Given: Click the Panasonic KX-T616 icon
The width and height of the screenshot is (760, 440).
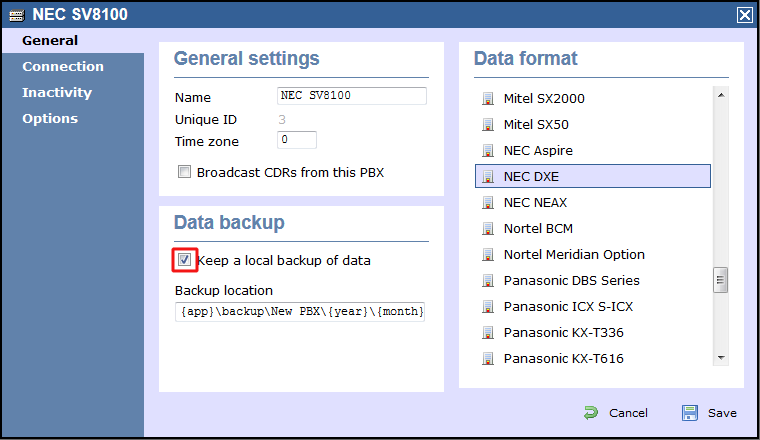Looking at the screenshot, I should point(488,359).
